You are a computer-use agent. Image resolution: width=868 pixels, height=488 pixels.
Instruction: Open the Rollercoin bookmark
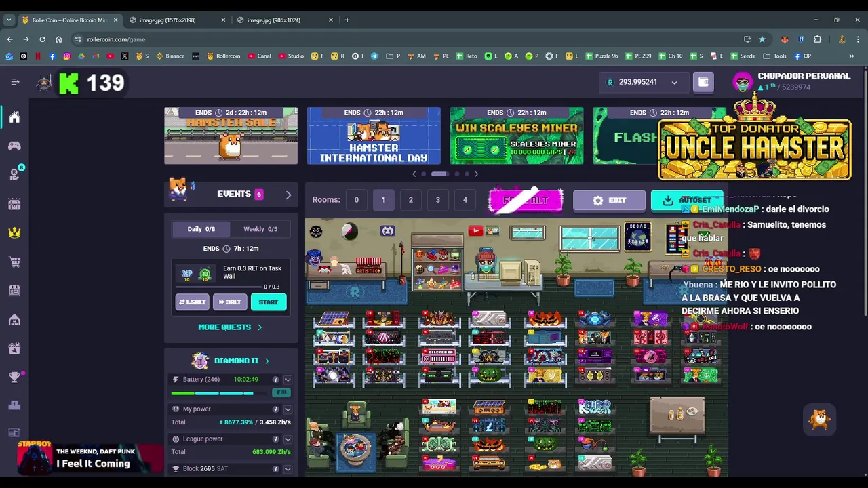pos(223,56)
